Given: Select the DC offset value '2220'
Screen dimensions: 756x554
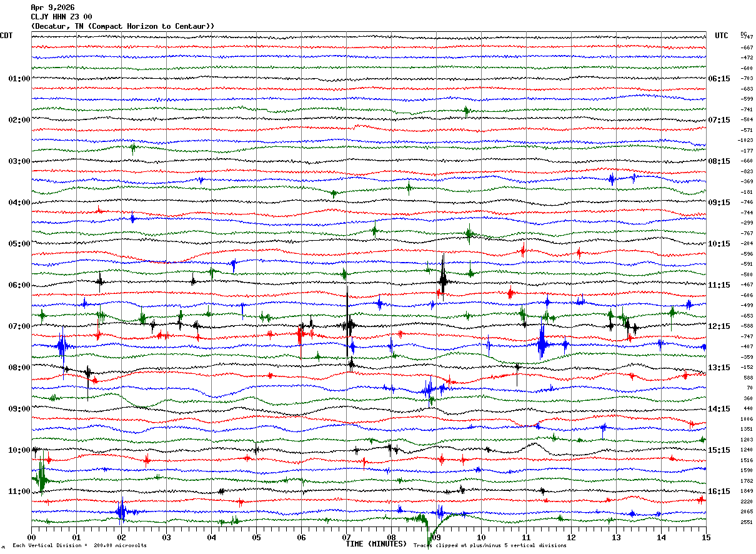Looking at the screenshot, I should click(x=747, y=501).
